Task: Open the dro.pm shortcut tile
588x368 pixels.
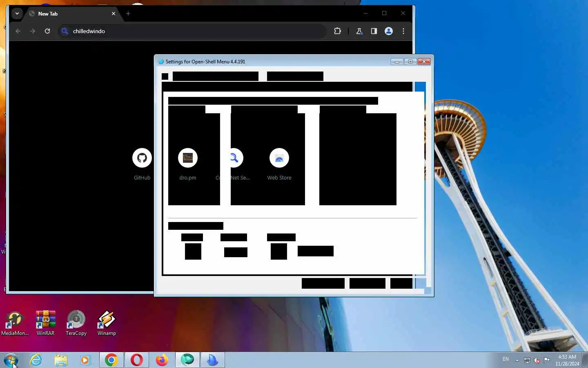Action: (188, 164)
